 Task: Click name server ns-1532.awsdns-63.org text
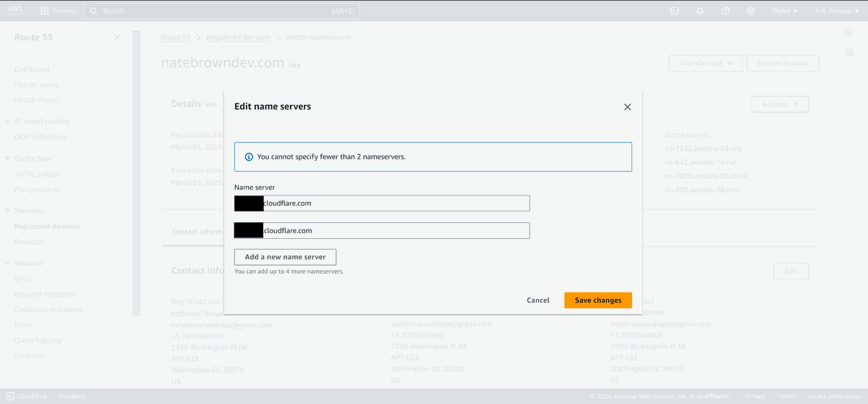(x=703, y=148)
